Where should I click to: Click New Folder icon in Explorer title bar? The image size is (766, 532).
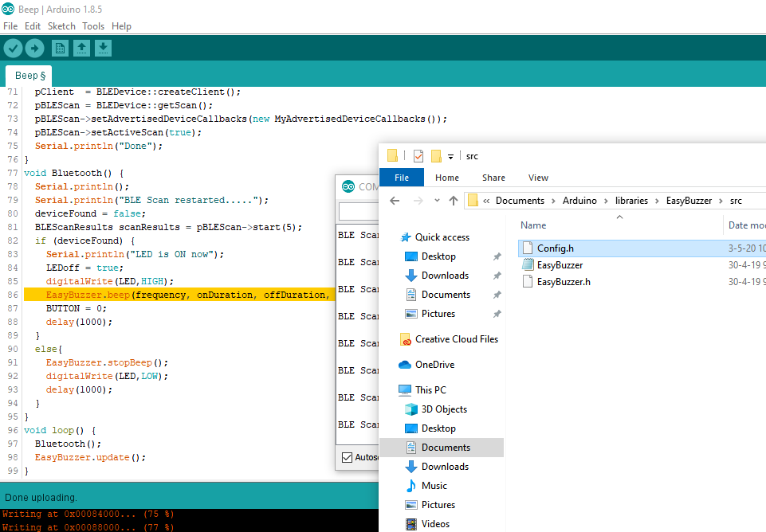coord(436,156)
